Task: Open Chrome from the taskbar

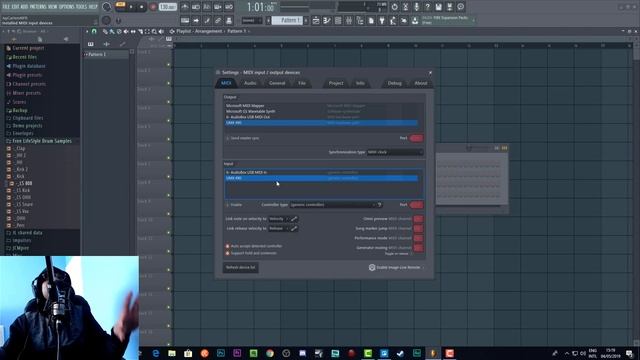Action: [x=270, y=353]
